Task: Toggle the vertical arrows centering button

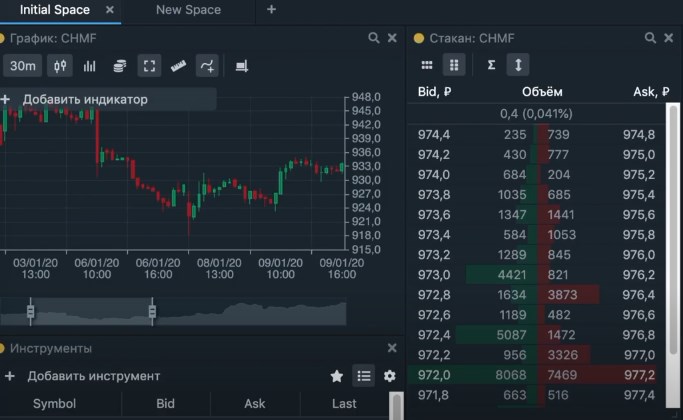Action: point(518,65)
